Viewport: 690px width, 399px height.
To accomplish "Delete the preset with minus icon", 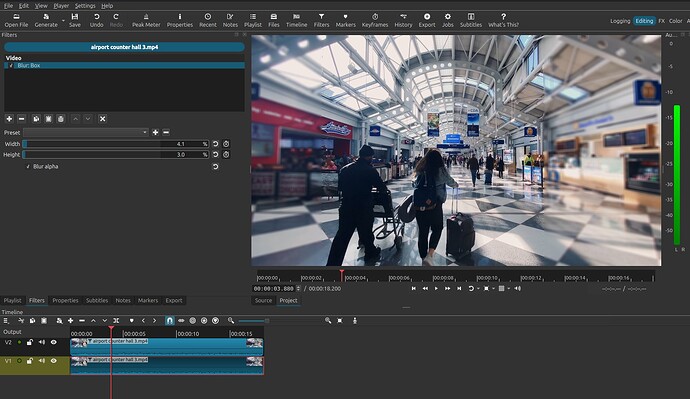I will point(166,132).
